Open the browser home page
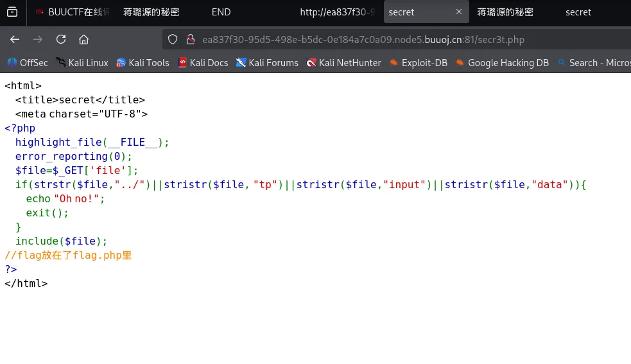Viewport: 631px width, 364px height. [83, 39]
